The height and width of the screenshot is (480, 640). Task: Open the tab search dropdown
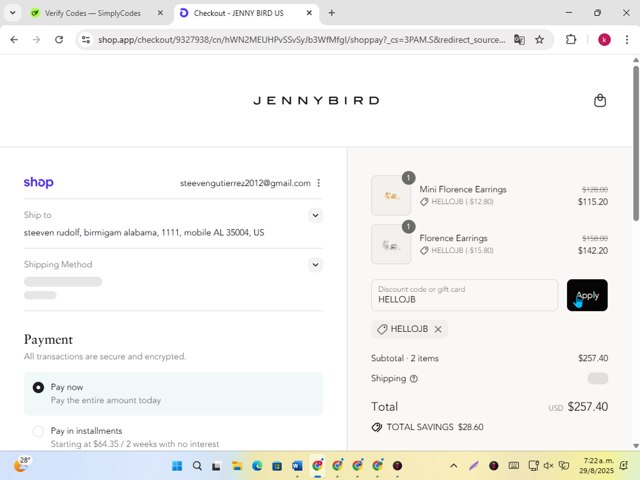tap(13, 13)
